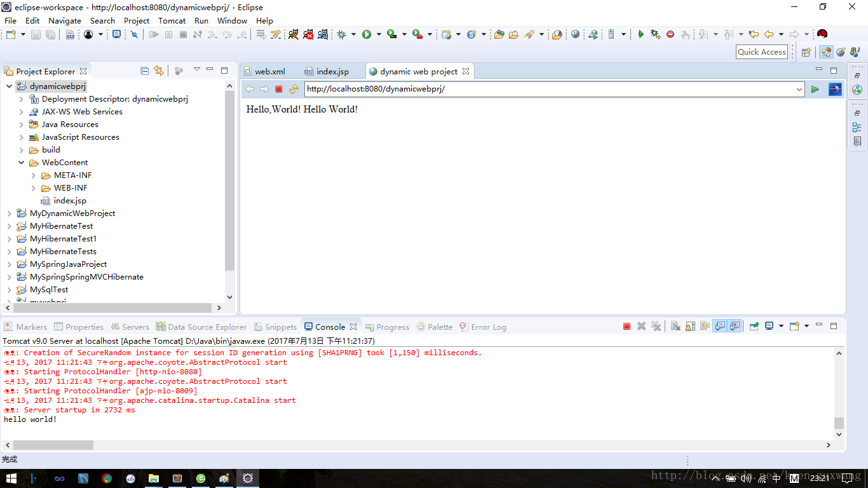The width and height of the screenshot is (868, 488).
Task: Collapse the WebContent folder
Action: (x=21, y=163)
